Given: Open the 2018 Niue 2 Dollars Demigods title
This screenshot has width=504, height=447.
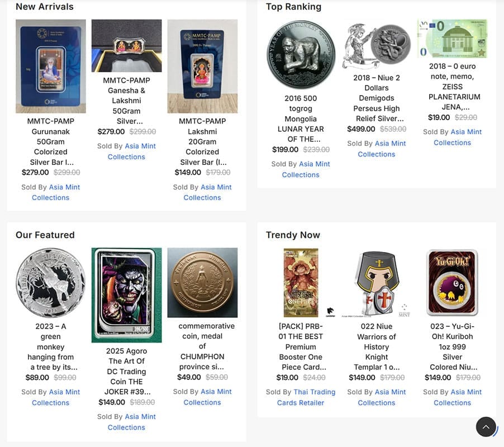Looking at the screenshot, I should click(x=377, y=98).
